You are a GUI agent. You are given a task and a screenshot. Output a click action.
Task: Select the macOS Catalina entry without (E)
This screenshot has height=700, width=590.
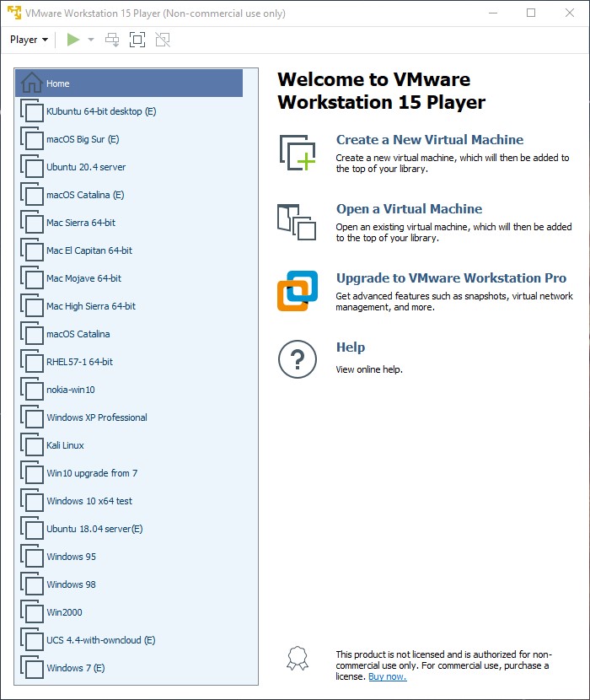tap(129, 334)
